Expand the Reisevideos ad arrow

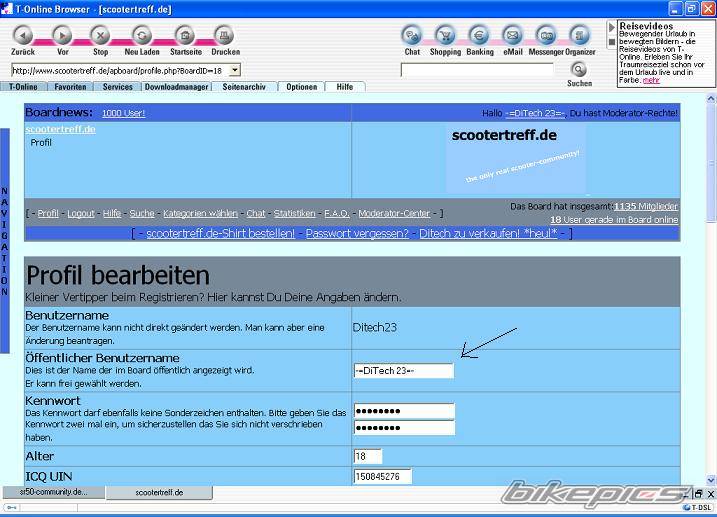[x=612, y=27]
